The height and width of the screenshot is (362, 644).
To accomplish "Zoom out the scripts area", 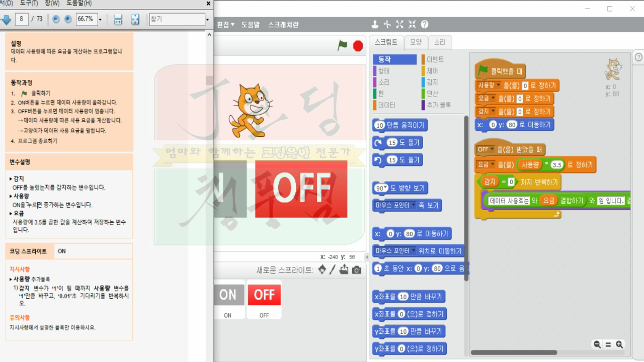I will (597, 344).
